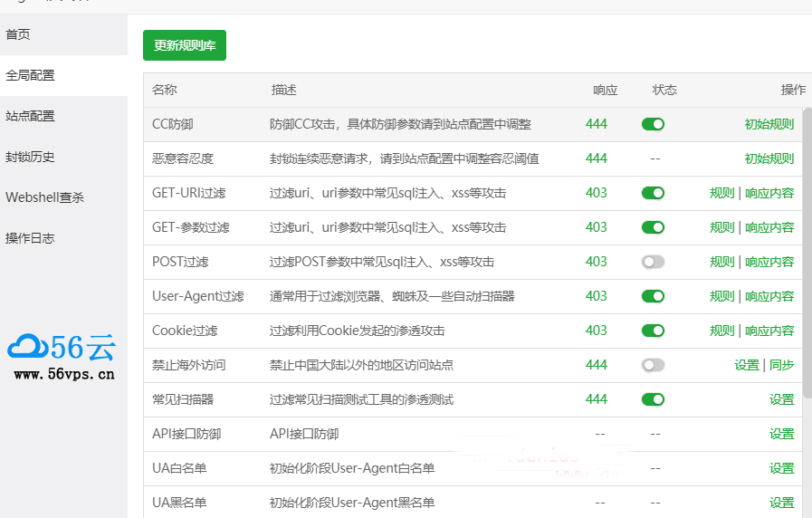812x518 pixels.
Task: Enable the POST过滤 toggle
Action: (x=653, y=262)
